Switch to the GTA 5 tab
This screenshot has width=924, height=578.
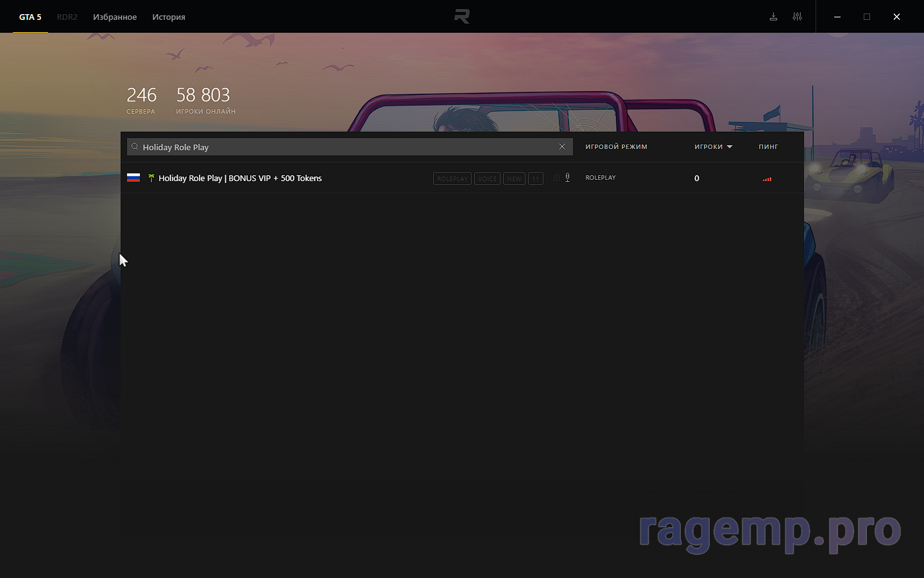pyautogui.click(x=30, y=17)
